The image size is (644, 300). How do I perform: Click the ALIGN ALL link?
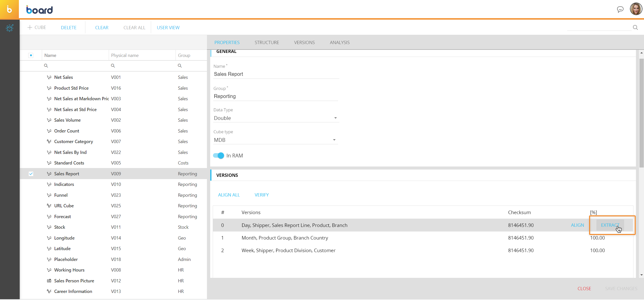(229, 195)
